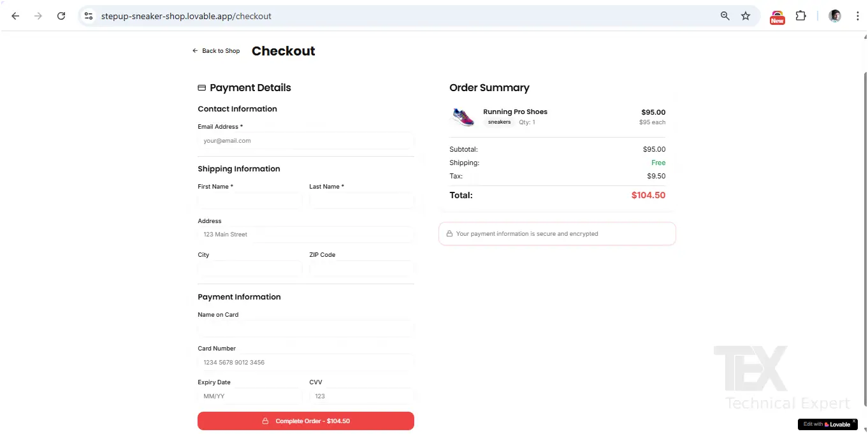Viewport: 868px width, 434px height.
Task: Click the browser address bar URL
Action: point(186,16)
